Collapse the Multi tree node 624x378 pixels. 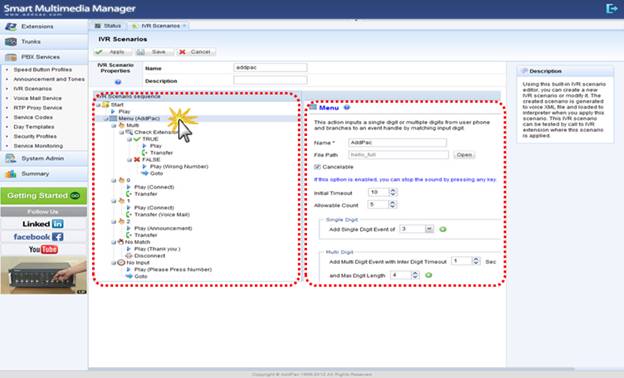coord(114,125)
